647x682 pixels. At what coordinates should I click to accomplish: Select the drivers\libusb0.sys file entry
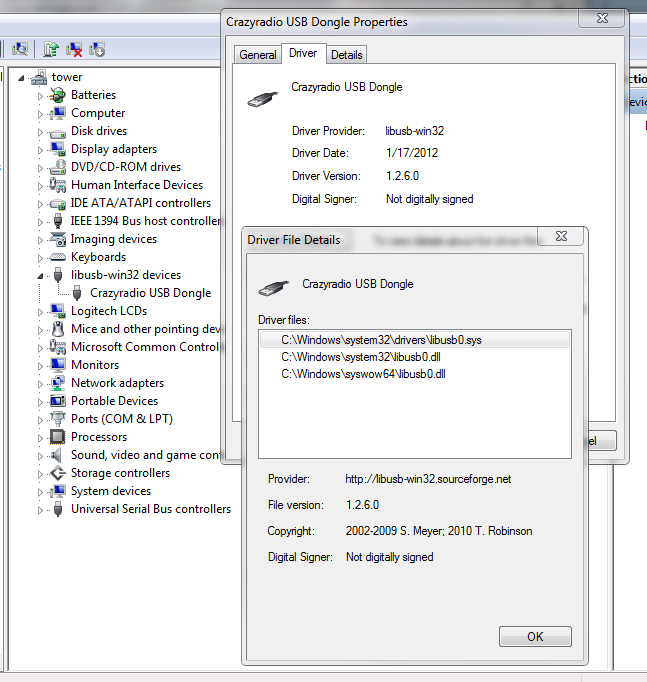tap(382, 340)
